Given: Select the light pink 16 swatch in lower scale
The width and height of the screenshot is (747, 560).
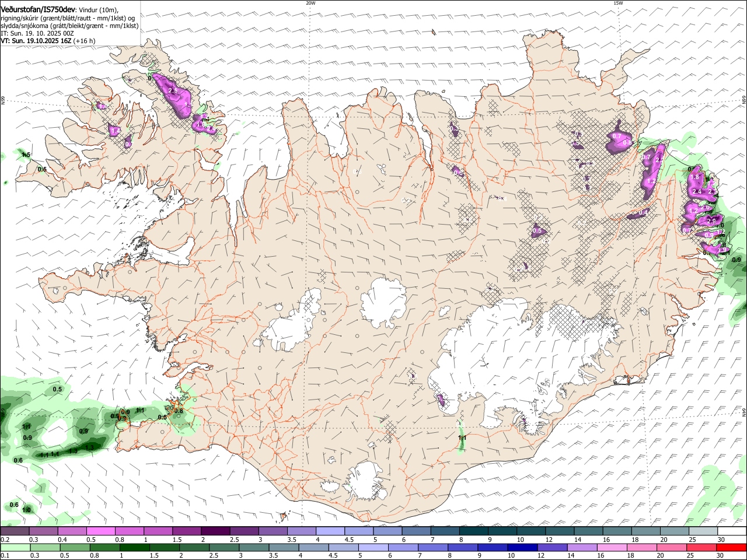Looking at the screenshot, I should pos(612,547).
